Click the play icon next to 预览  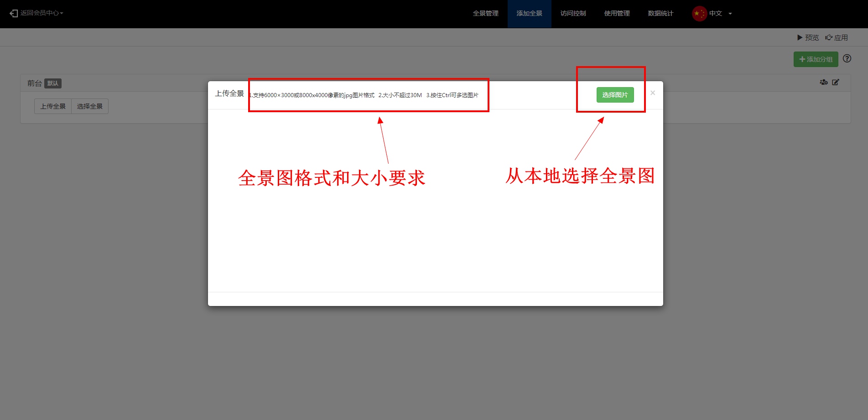coord(800,37)
